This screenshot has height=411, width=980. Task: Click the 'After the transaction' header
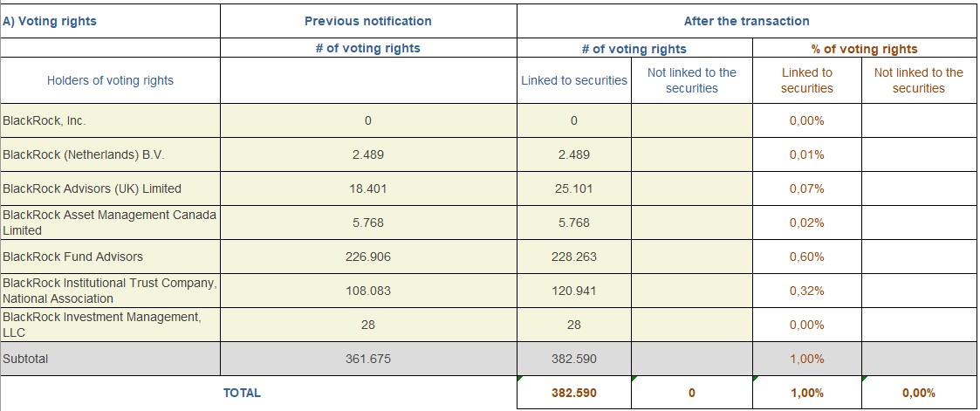tap(746, 21)
